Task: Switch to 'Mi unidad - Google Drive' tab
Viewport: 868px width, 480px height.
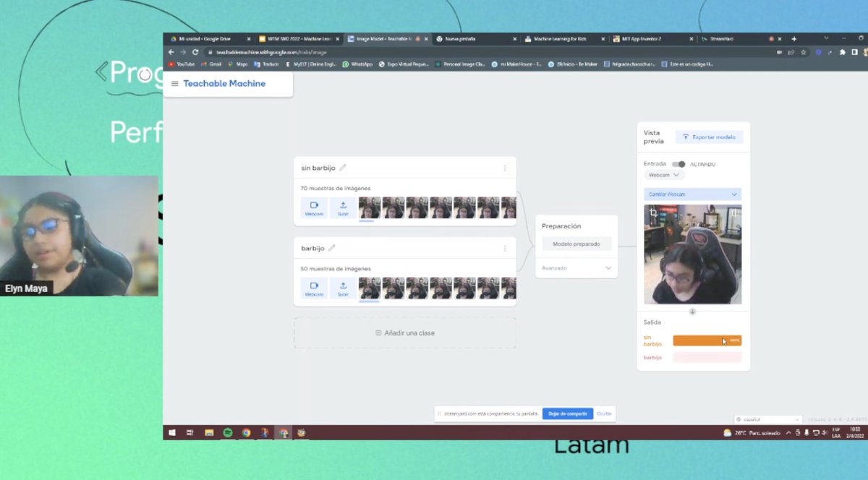Action: (x=209, y=38)
